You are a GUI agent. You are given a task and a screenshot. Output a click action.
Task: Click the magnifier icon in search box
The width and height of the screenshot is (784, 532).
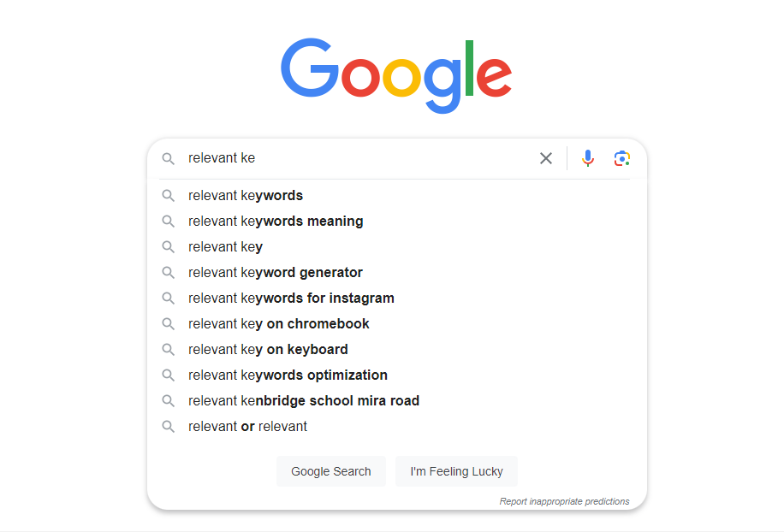[x=169, y=158]
